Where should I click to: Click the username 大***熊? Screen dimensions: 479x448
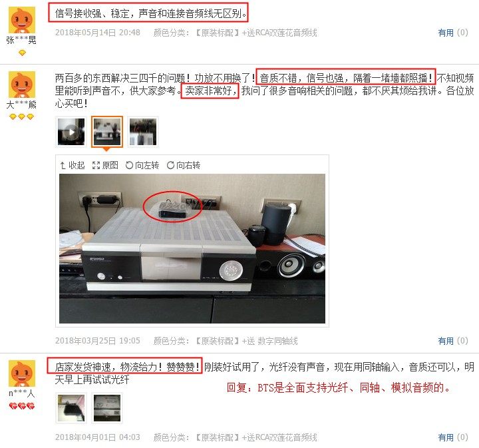(x=21, y=105)
